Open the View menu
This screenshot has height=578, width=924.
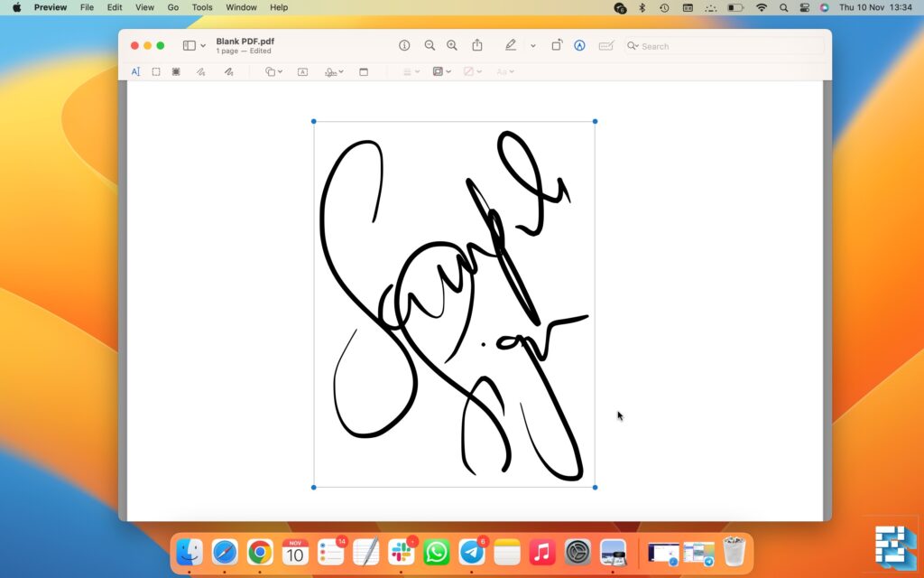click(x=144, y=7)
